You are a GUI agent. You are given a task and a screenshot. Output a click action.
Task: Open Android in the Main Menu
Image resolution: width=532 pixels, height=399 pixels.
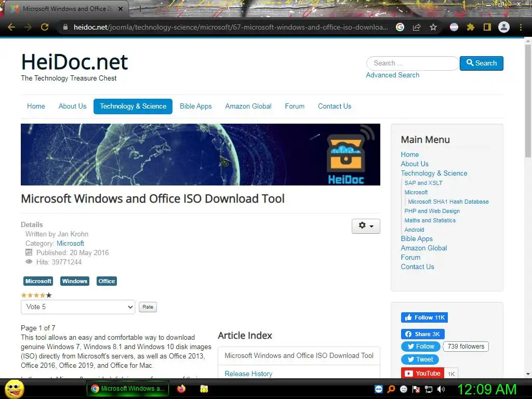point(414,230)
